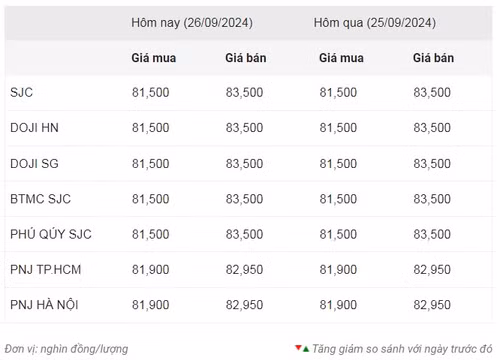Click yesterday's PNJ HÀ NỘI buying price 81,900
Viewport: 500px width, 360px height.
tap(338, 305)
